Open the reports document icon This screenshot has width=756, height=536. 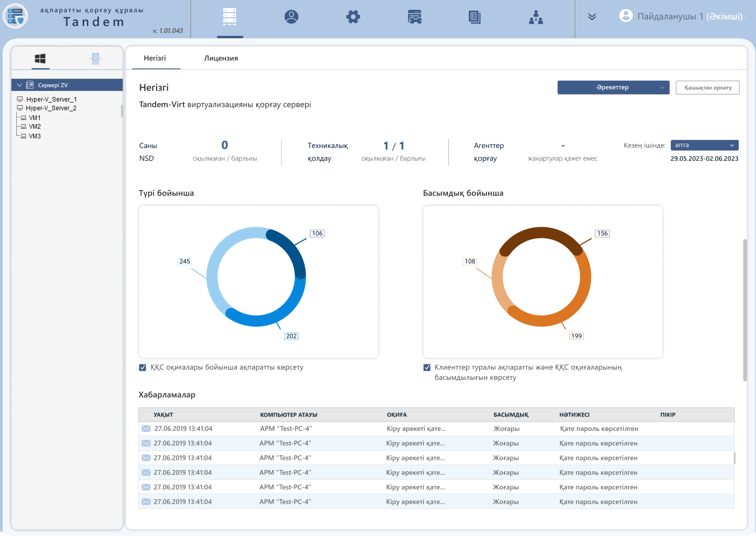(474, 17)
